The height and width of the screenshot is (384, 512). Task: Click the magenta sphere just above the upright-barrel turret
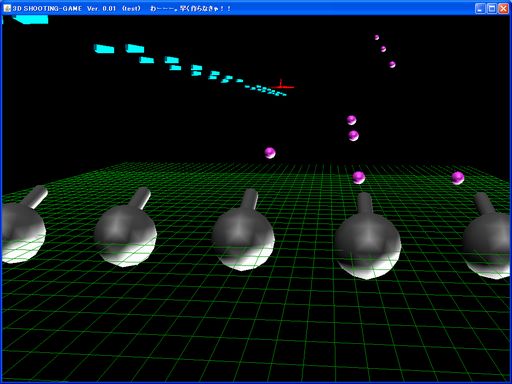tap(359, 178)
